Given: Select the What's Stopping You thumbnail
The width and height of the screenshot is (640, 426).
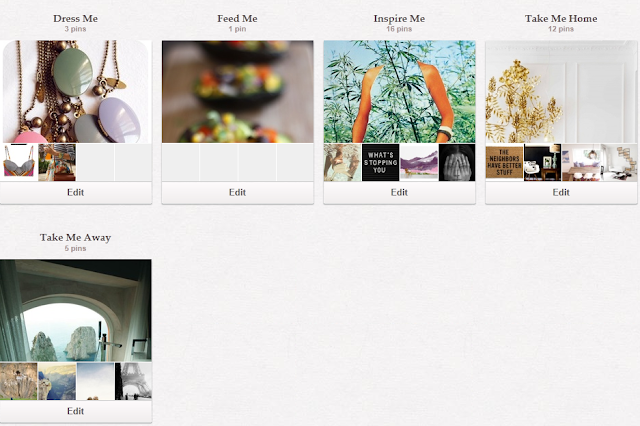Looking at the screenshot, I should point(380,162).
